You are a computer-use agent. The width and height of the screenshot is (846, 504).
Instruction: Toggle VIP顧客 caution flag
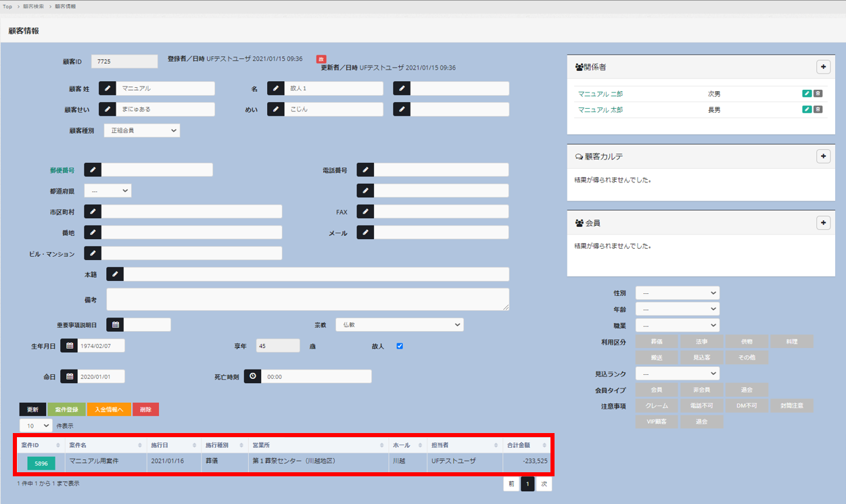(656, 422)
